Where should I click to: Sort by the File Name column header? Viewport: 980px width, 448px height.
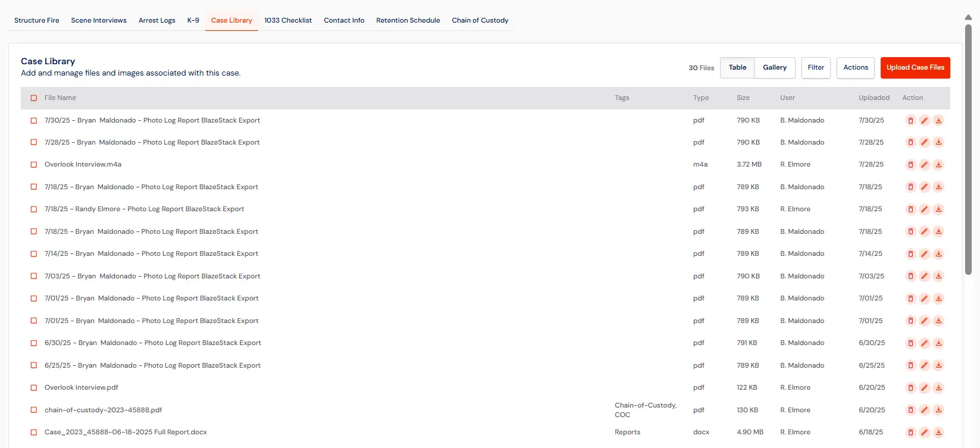tap(60, 98)
